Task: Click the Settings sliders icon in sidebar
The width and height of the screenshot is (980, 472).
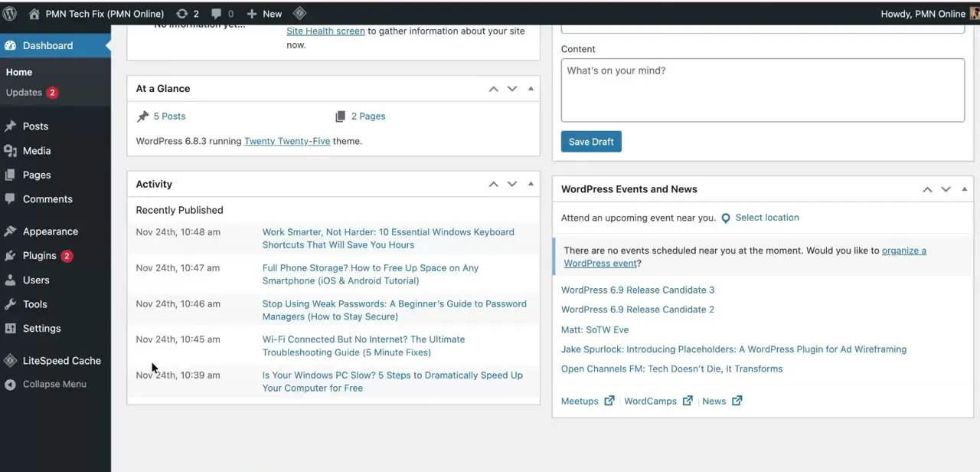Action: tap(10, 329)
